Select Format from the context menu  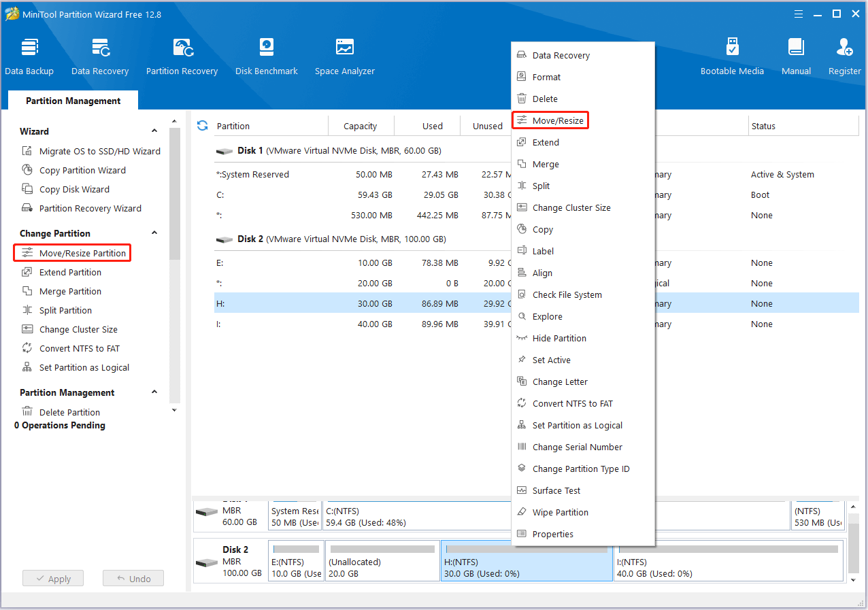583,78
